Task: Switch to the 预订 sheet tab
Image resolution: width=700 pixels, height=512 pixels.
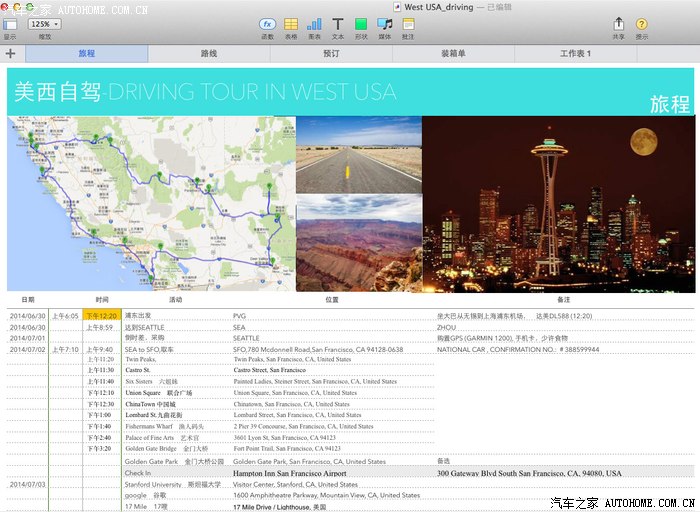Action: pos(332,53)
